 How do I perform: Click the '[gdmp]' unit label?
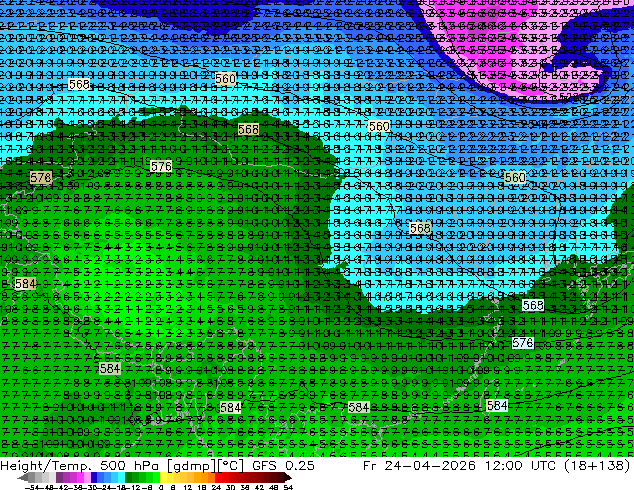[x=190, y=465]
